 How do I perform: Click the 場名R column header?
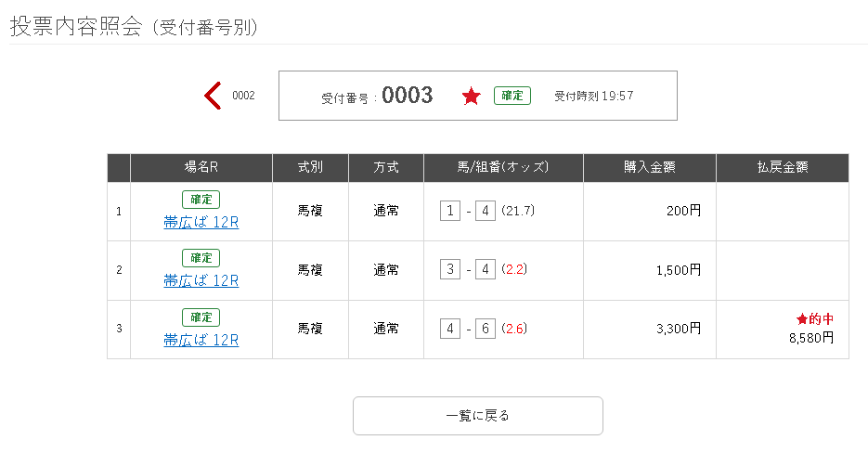pyautogui.click(x=201, y=167)
